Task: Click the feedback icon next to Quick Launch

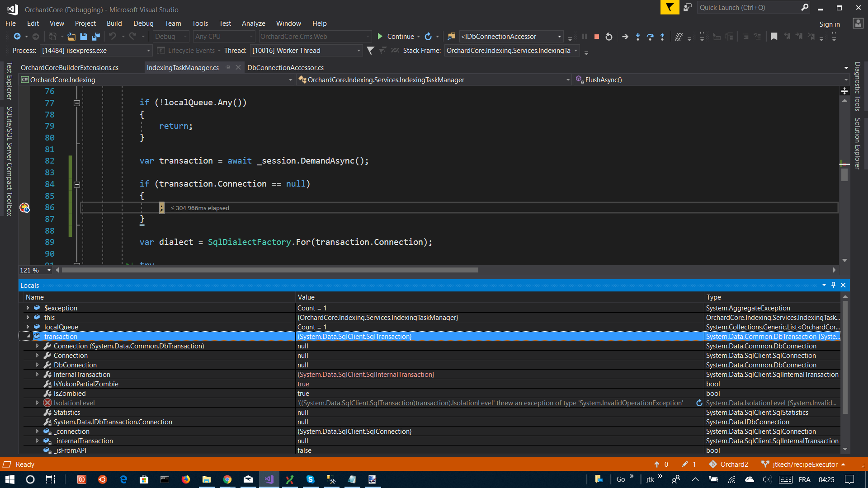Action: pyautogui.click(x=687, y=7)
